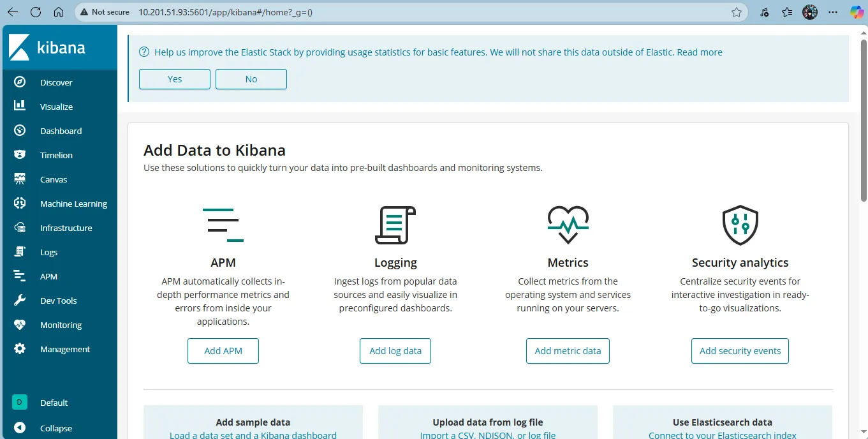Select Dev Tools in the sidebar

pyautogui.click(x=58, y=301)
